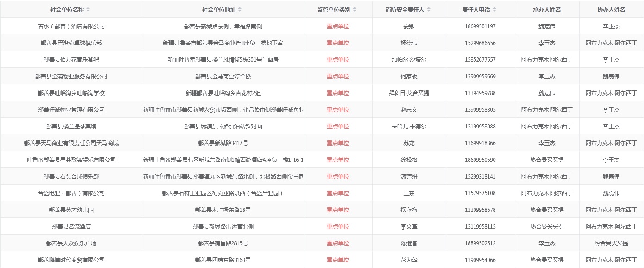Select unit 鄯善县石头台球俱乐部

71,177
